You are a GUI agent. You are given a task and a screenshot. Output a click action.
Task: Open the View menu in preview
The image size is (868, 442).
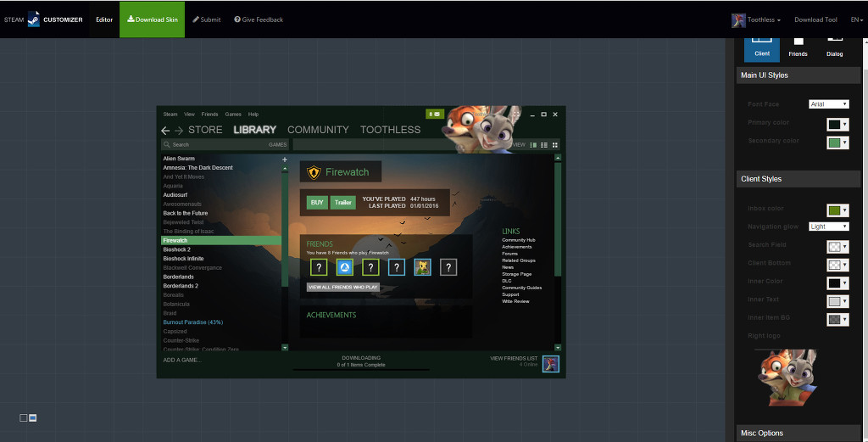(x=189, y=114)
